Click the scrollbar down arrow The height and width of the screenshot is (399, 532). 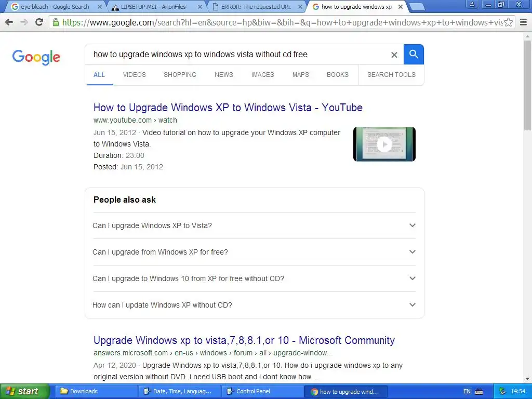tap(528, 379)
